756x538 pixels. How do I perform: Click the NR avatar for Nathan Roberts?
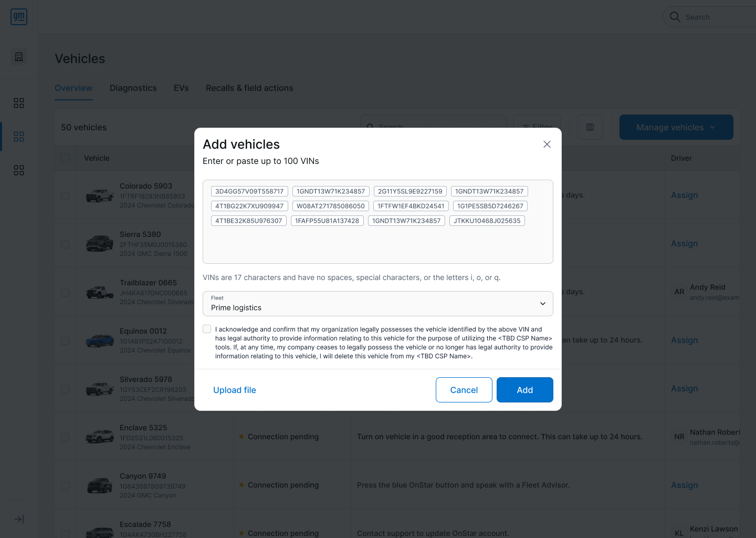tap(679, 437)
